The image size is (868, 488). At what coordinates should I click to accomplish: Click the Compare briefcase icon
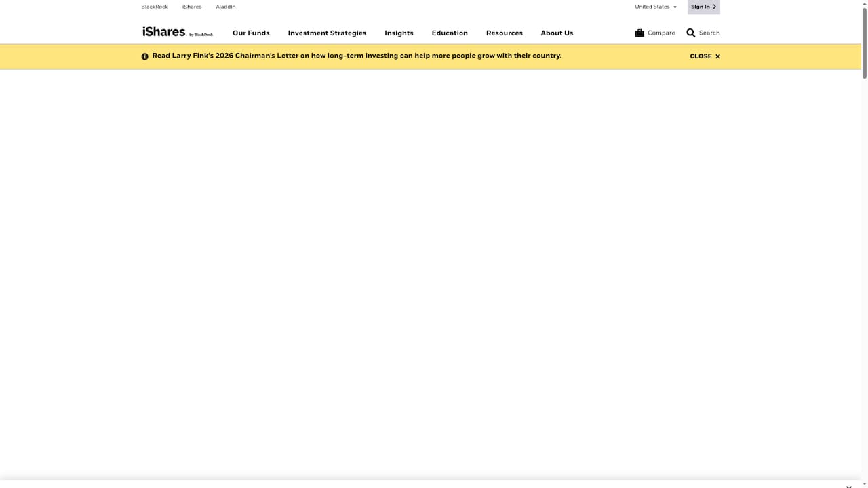tap(639, 33)
